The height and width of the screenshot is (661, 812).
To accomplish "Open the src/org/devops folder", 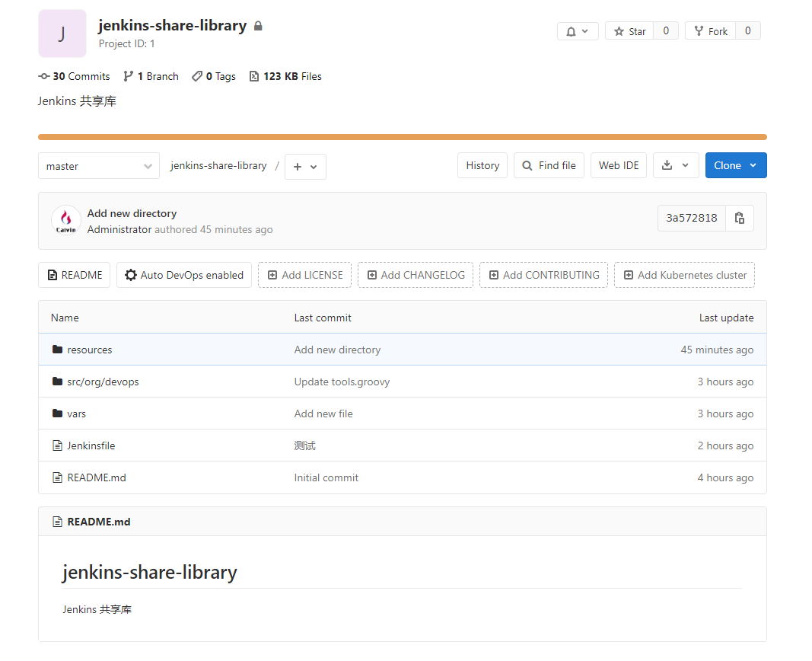I will [x=103, y=382].
